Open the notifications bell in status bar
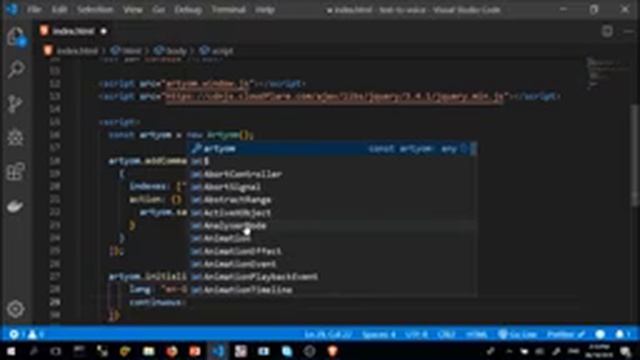This screenshot has width=640, height=360. point(622,335)
